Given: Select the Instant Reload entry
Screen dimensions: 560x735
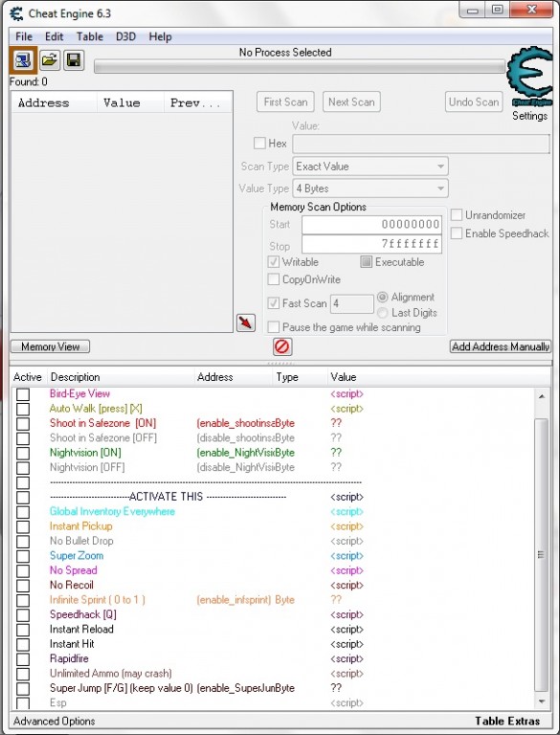Looking at the screenshot, I should (81, 629).
